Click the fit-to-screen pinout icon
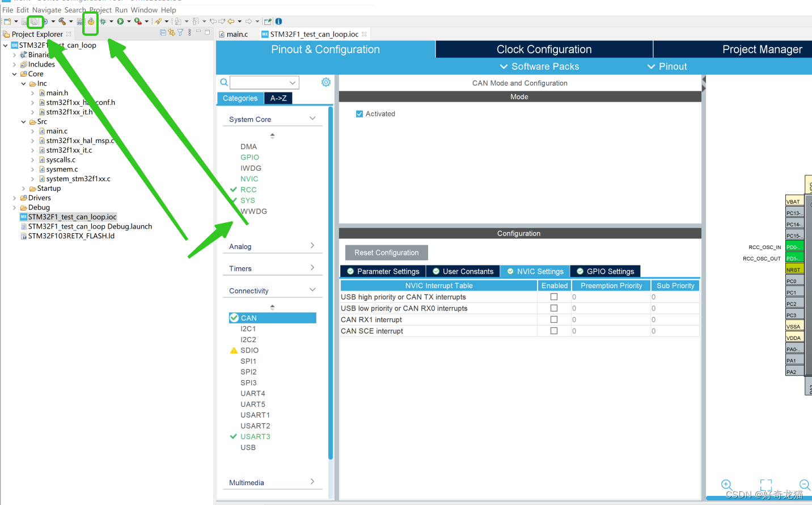 (766, 485)
